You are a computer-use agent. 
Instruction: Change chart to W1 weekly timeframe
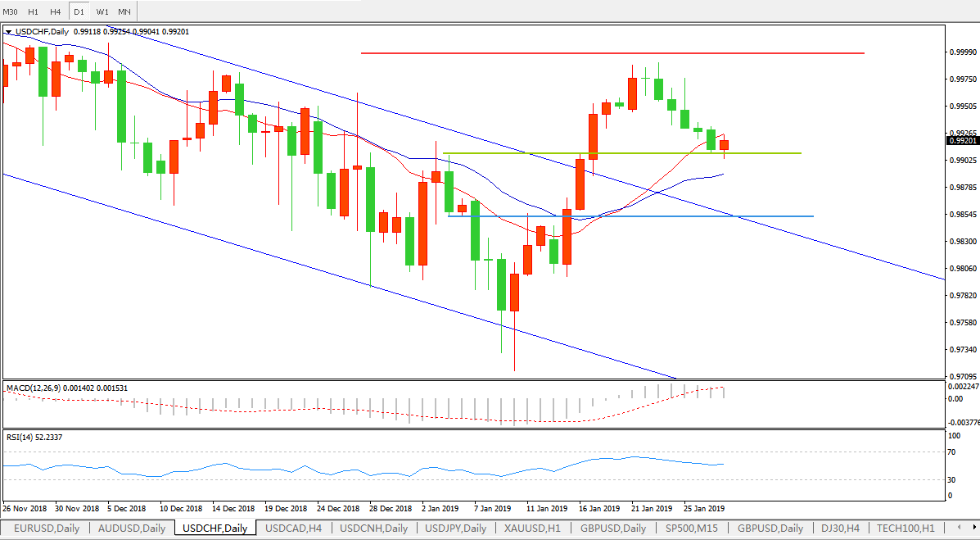pos(102,11)
